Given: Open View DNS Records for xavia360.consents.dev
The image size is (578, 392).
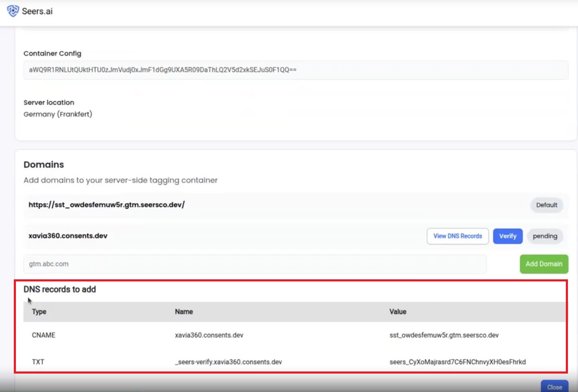Looking at the screenshot, I should coord(458,236).
